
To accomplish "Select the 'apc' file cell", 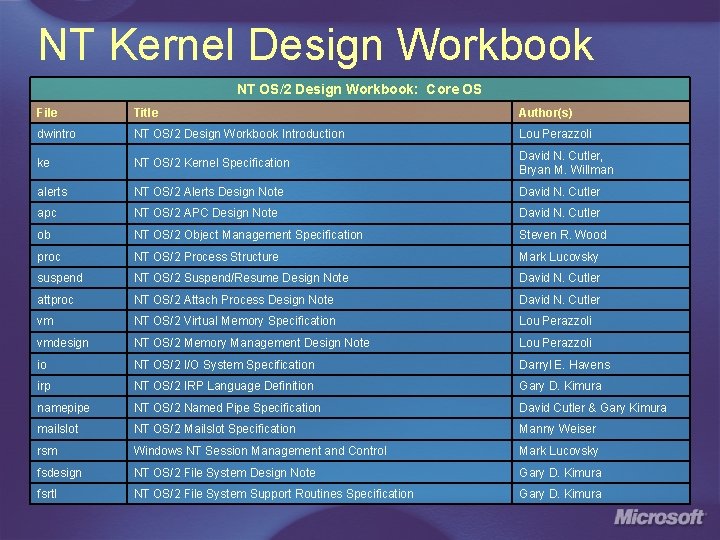I will tap(79, 213).
